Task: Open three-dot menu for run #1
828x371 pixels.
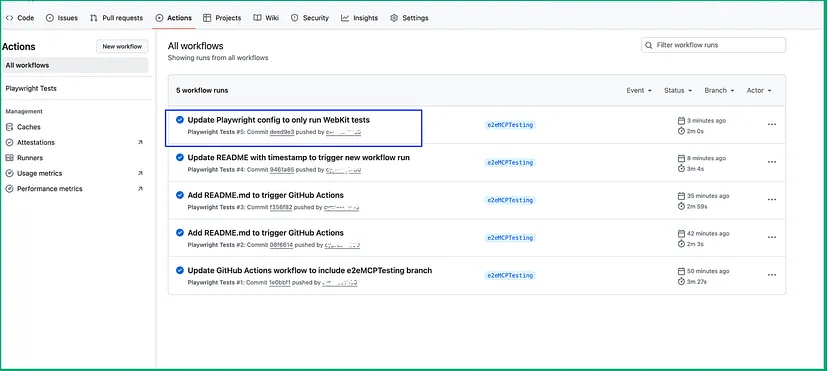Action: click(x=771, y=275)
